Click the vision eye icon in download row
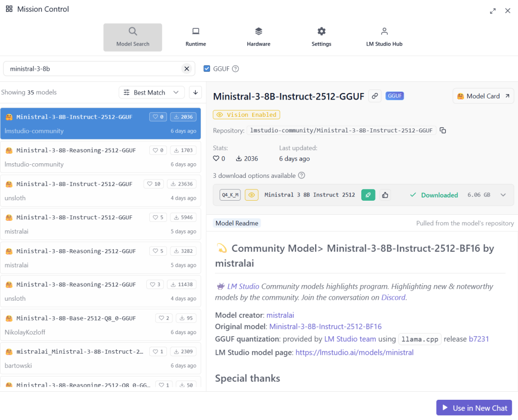Image resolution: width=518 pixels, height=420 pixels. pyautogui.click(x=251, y=195)
